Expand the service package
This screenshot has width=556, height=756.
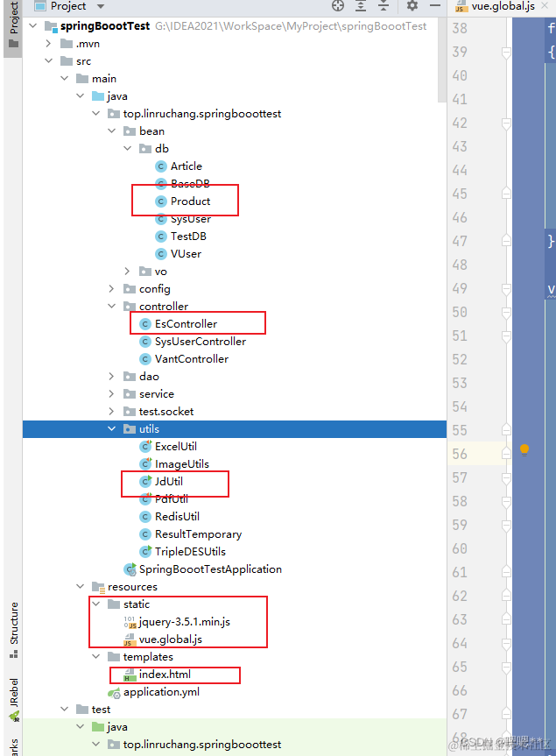click(111, 393)
